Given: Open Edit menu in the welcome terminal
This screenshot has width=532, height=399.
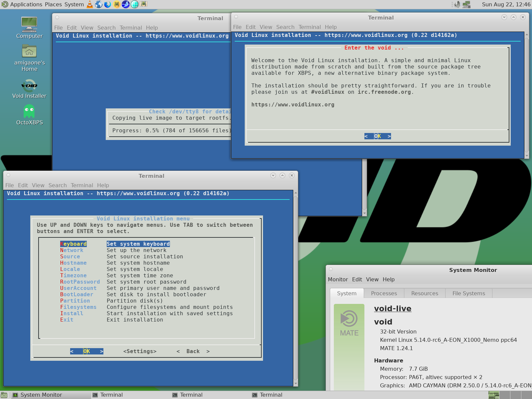Looking at the screenshot, I should point(251,27).
